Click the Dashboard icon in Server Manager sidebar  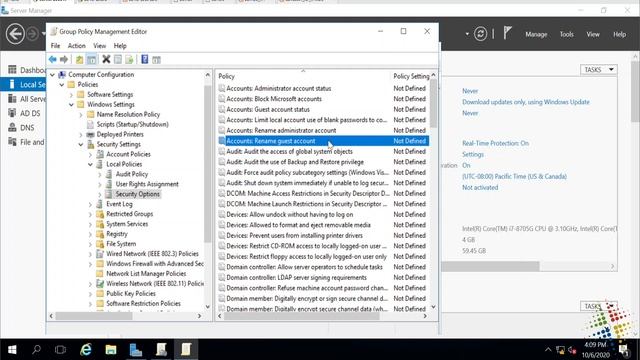click(x=12, y=70)
